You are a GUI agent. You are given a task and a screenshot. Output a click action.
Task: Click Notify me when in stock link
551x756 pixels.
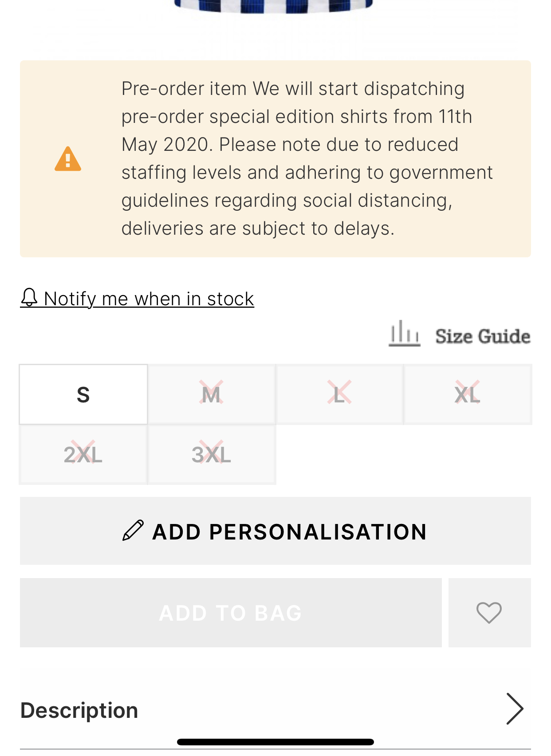pos(149,299)
